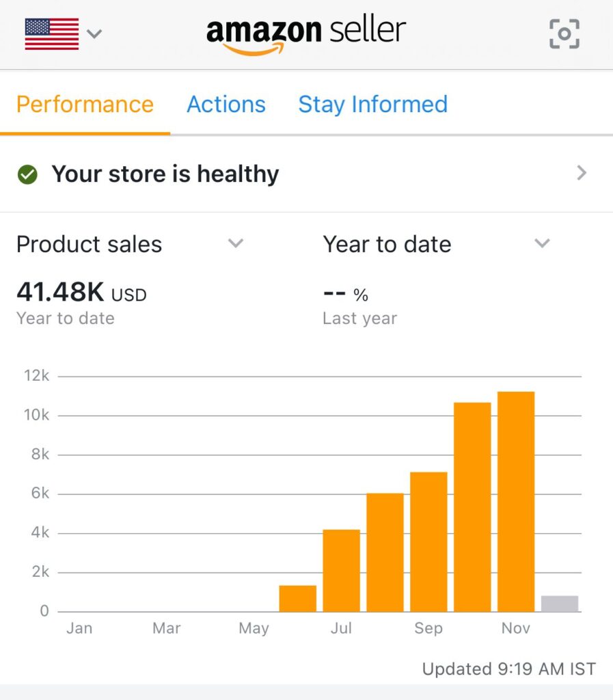Open the Product sales metric dropdown
Viewport: 613px width, 700px height.
coord(235,243)
